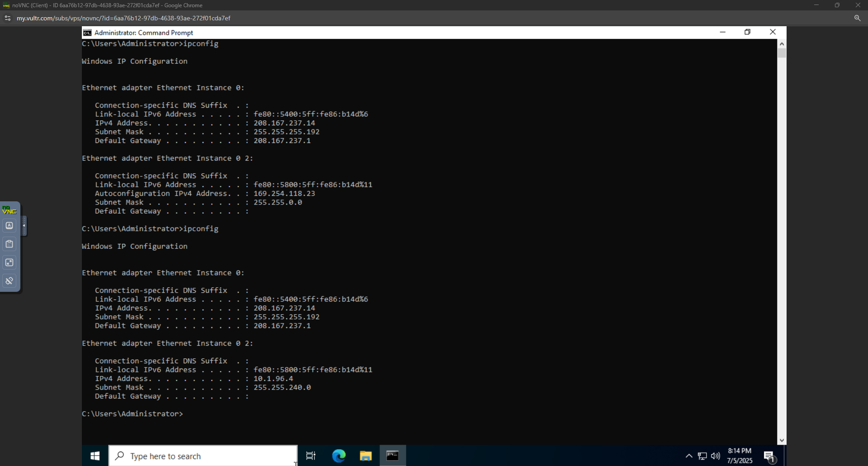This screenshot has height=466, width=868.
Task: Open the network icon in system tray
Action: click(702, 456)
